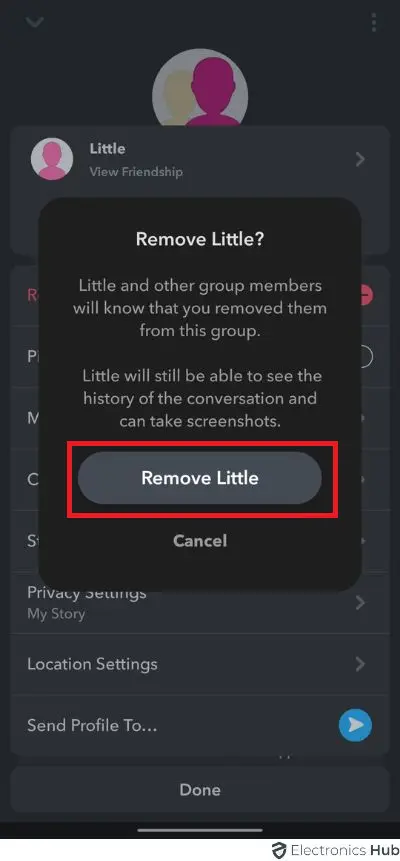Open Little's View Friendship row
This screenshot has width=400, height=861.
click(x=199, y=159)
